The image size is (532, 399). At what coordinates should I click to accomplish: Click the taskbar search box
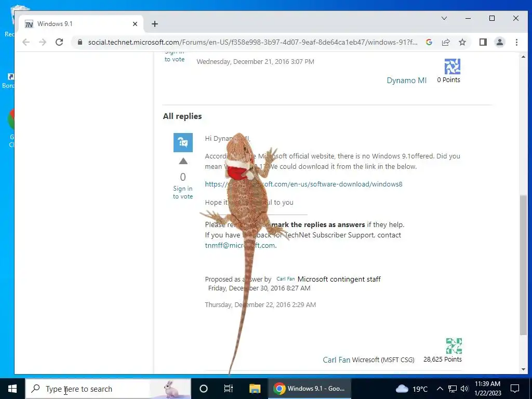(x=108, y=389)
